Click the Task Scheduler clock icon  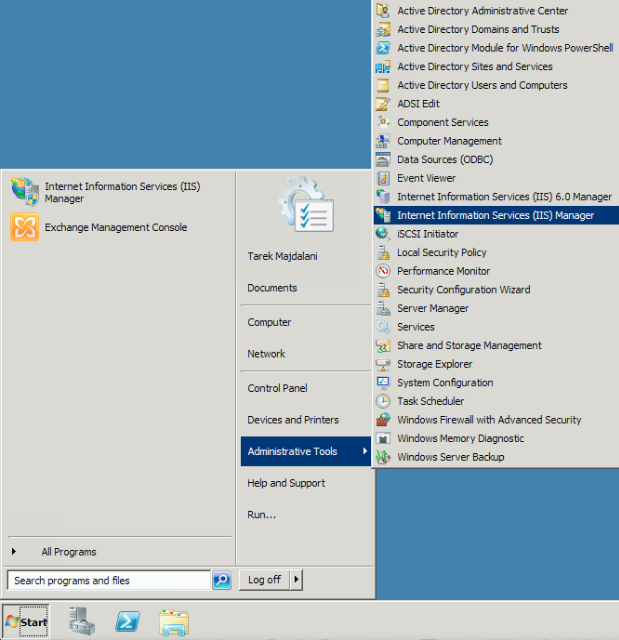pos(383,401)
